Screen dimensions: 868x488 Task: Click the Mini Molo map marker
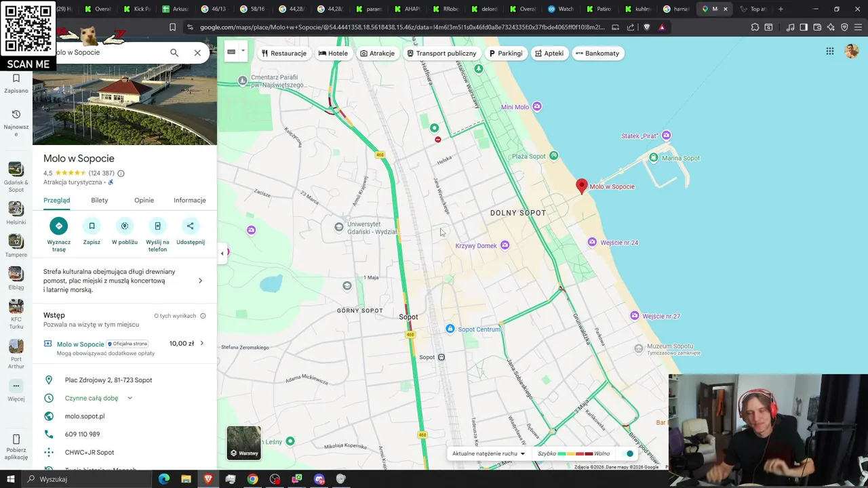point(537,106)
